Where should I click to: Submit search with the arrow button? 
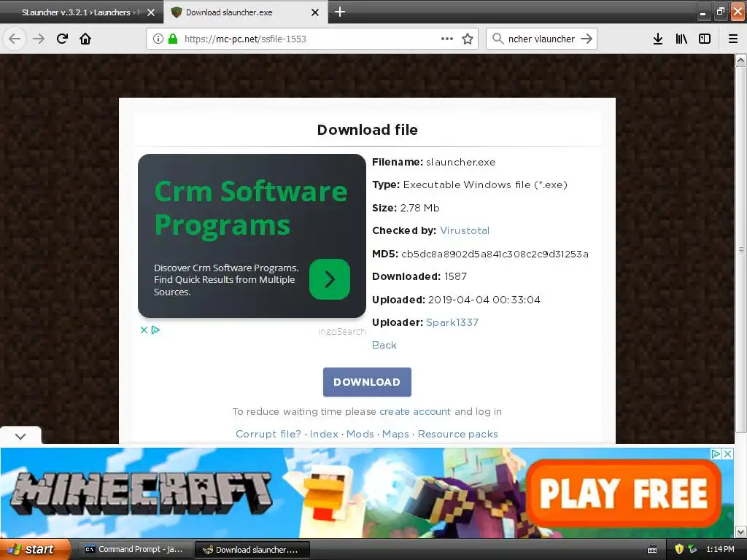(587, 39)
